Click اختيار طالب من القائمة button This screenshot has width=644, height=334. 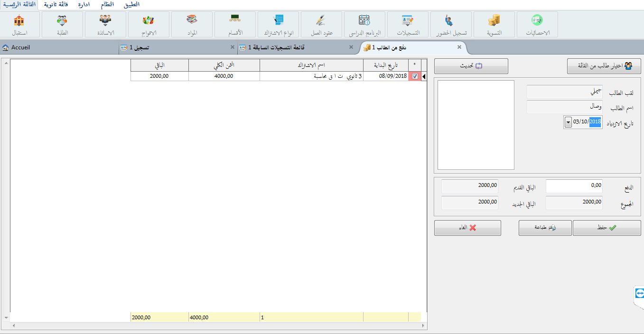click(x=604, y=66)
